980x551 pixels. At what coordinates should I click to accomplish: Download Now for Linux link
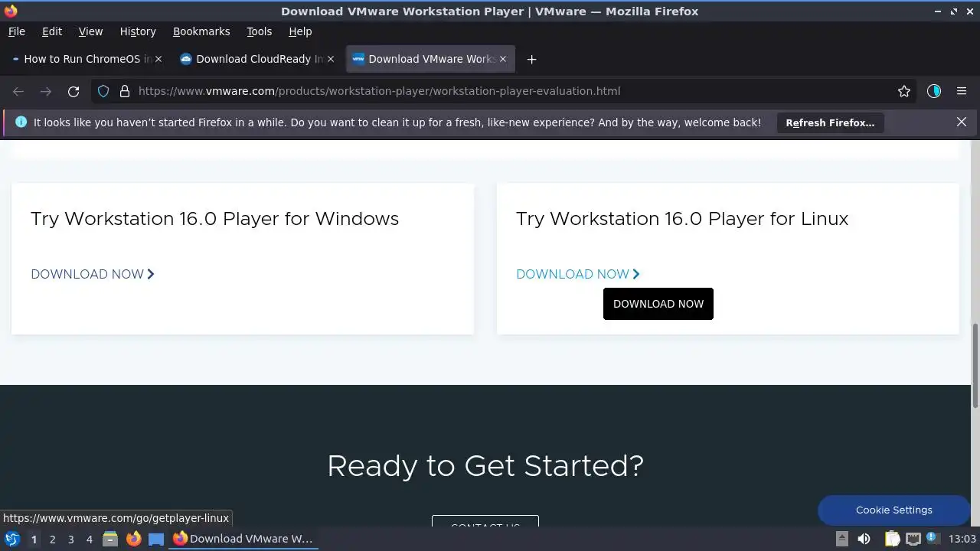(578, 274)
